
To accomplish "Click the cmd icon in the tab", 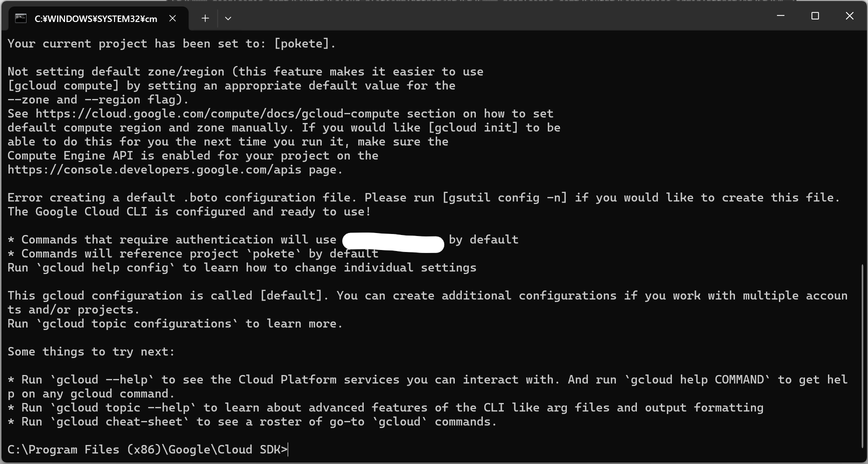I will pos(21,18).
